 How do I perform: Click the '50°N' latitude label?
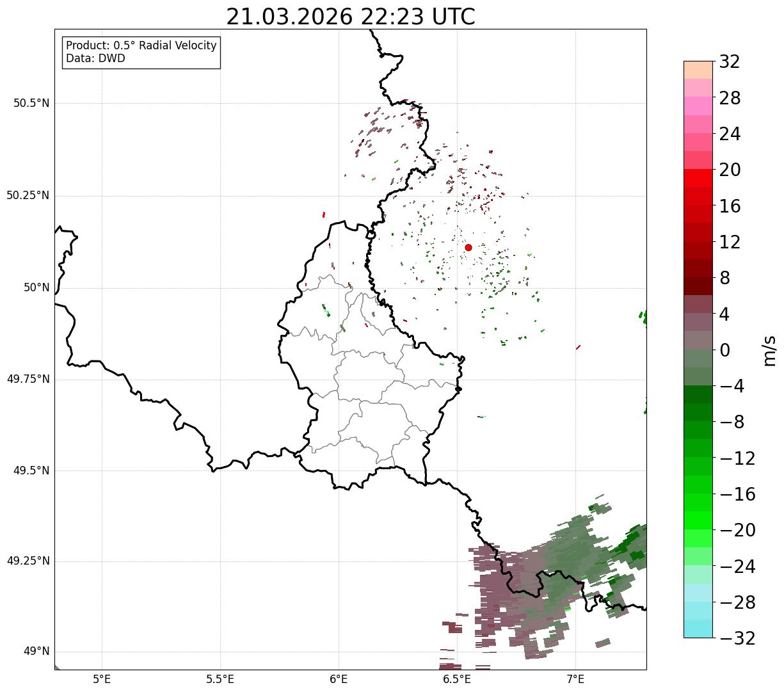coord(36,287)
